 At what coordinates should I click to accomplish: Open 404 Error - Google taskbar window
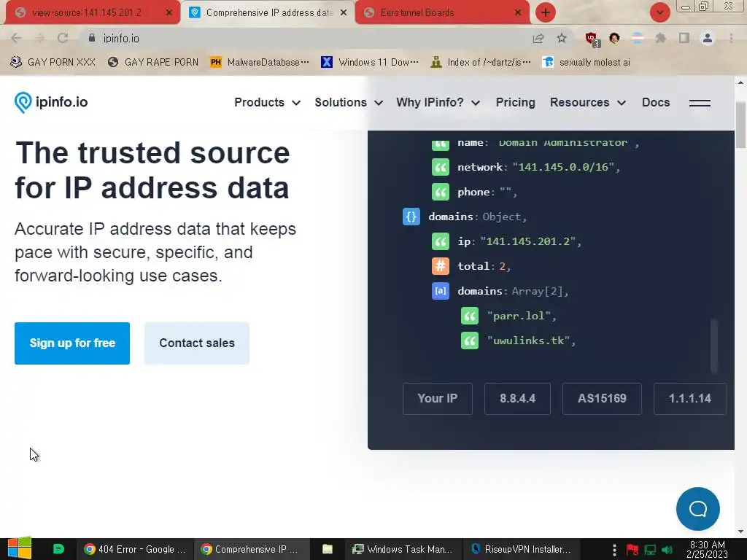click(x=135, y=549)
